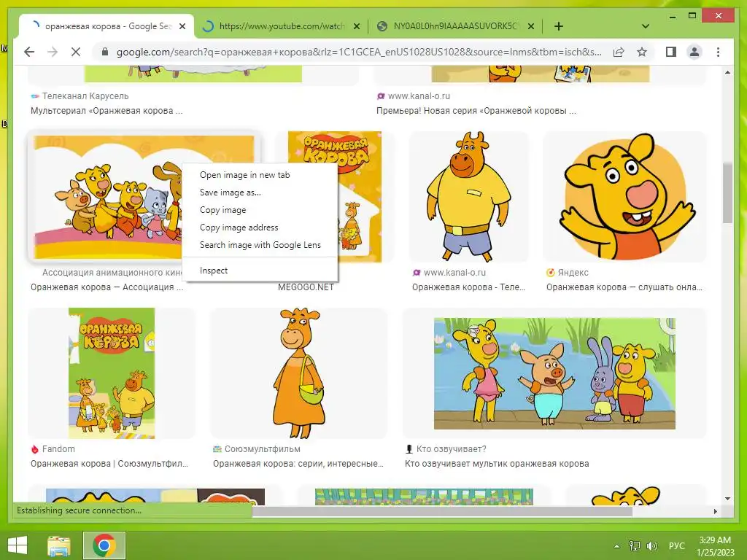Select the pond scene characters thumbnail
Viewport: 747px width, 560px height.
(x=554, y=373)
